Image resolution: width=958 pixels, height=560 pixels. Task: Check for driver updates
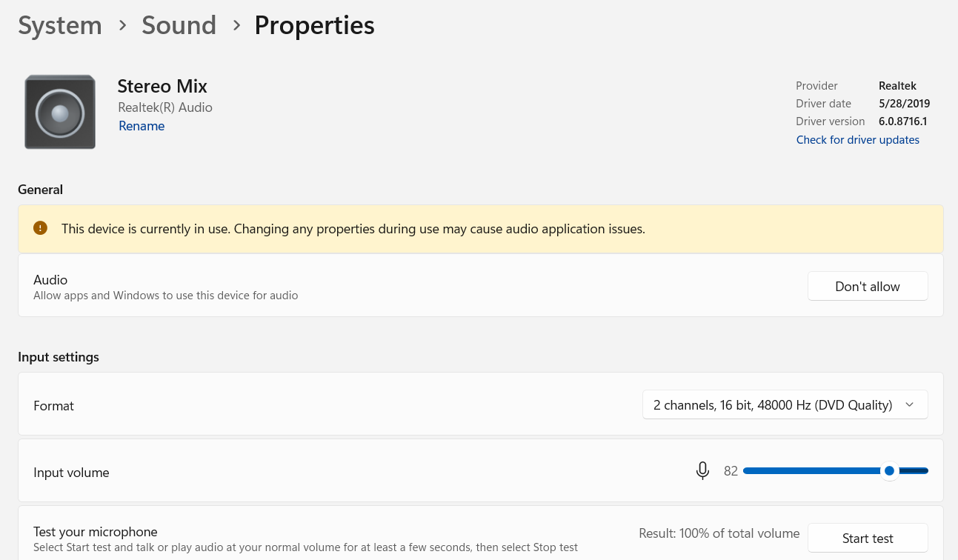click(x=857, y=140)
